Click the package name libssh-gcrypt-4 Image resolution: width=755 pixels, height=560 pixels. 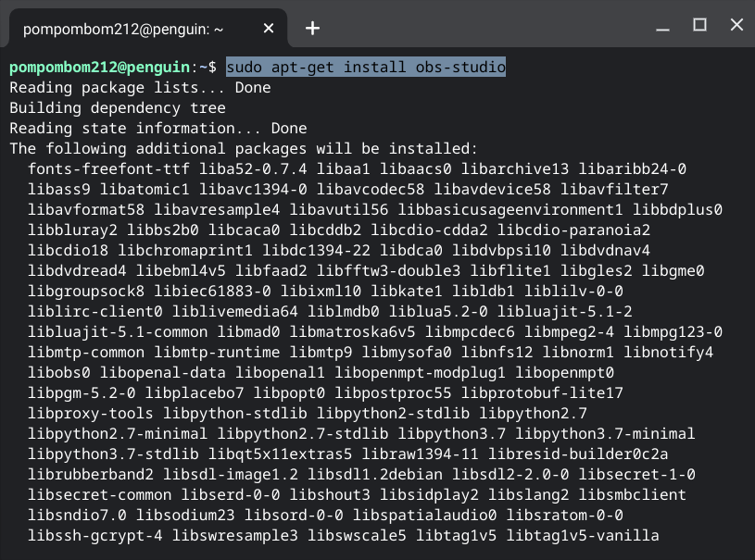(x=95, y=535)
